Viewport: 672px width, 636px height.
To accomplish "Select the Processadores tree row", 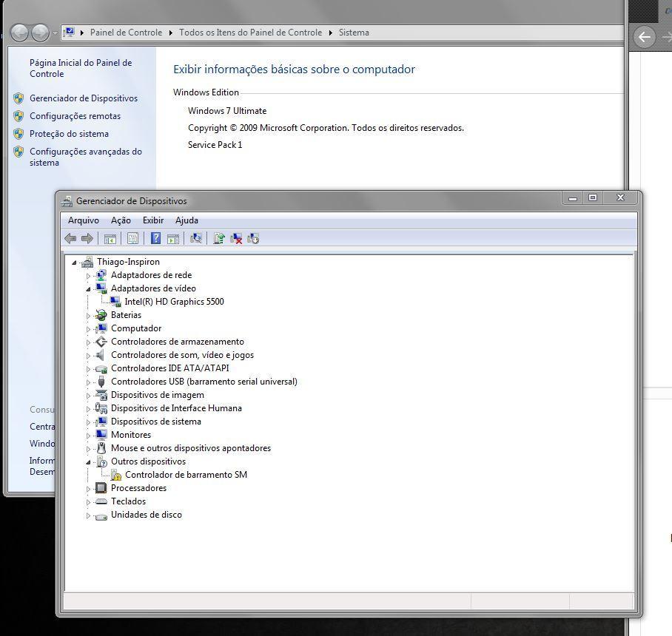I will (138, 488).
